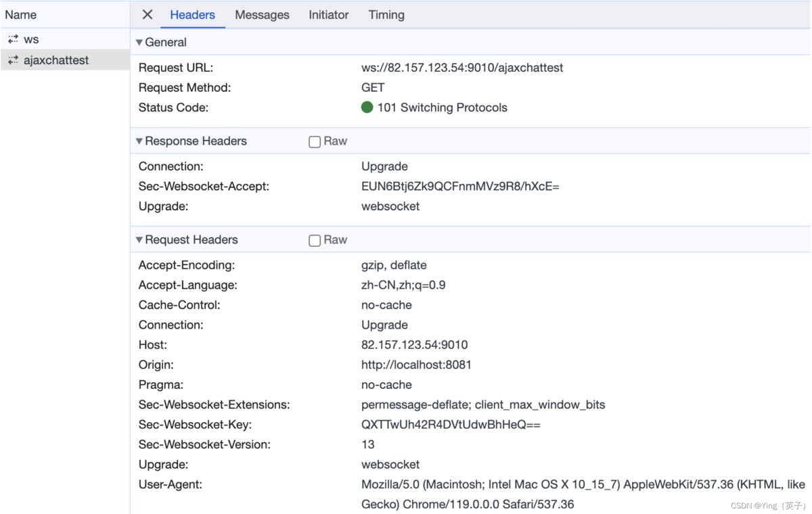This screenshot has width=812, height=514.
Task: Enable Raw view for Request Headers
Action: click(315, 241)
